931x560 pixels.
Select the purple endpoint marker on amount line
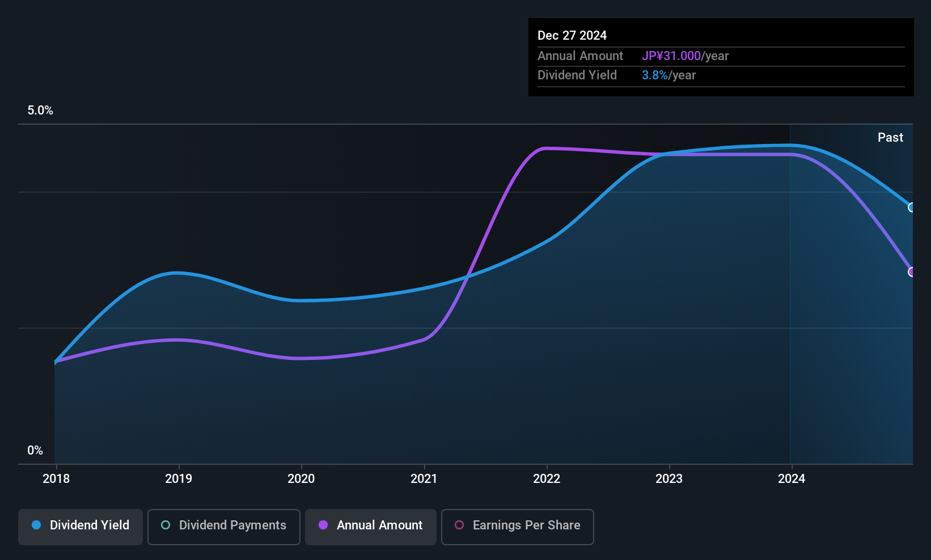(x=912, y=272)
